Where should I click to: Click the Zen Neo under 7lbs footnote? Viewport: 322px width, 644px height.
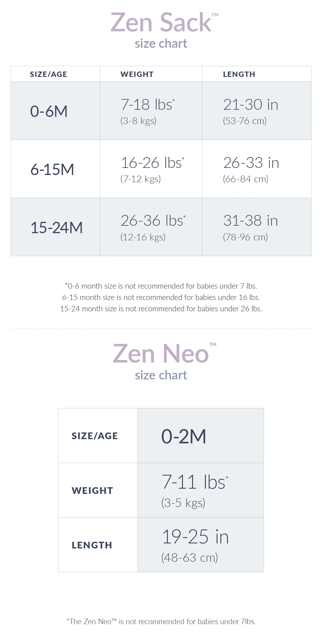(x=161, y=621)
